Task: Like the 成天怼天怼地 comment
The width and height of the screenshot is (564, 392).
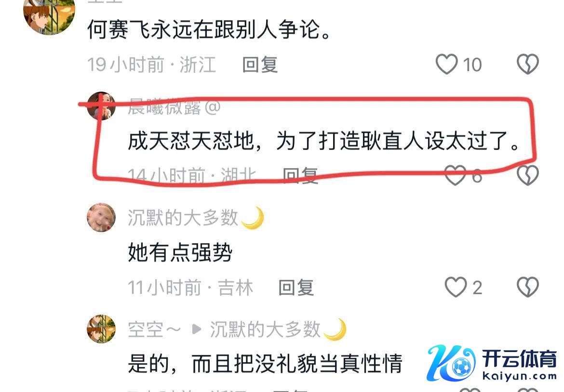Action: click(x=456, y=175)
